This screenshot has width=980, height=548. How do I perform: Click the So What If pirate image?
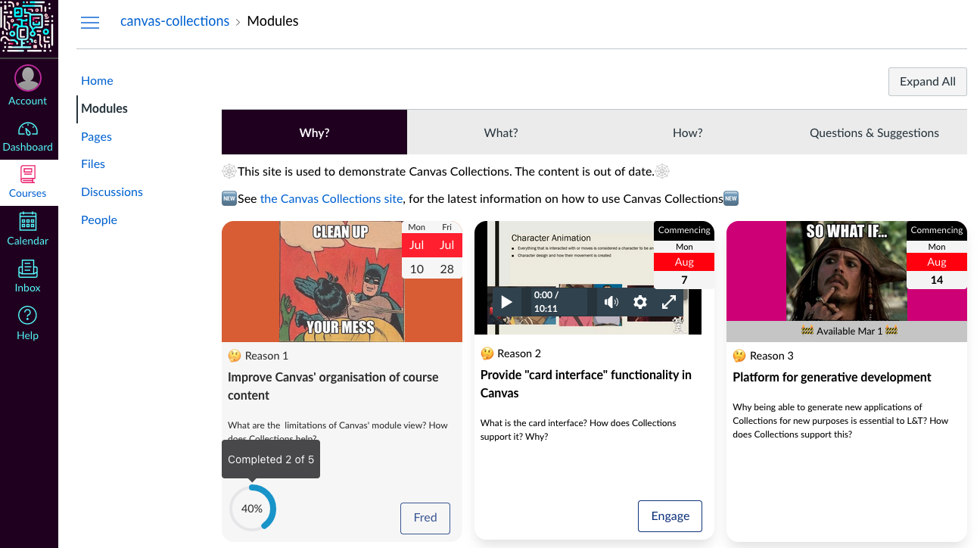coord(848,271)
